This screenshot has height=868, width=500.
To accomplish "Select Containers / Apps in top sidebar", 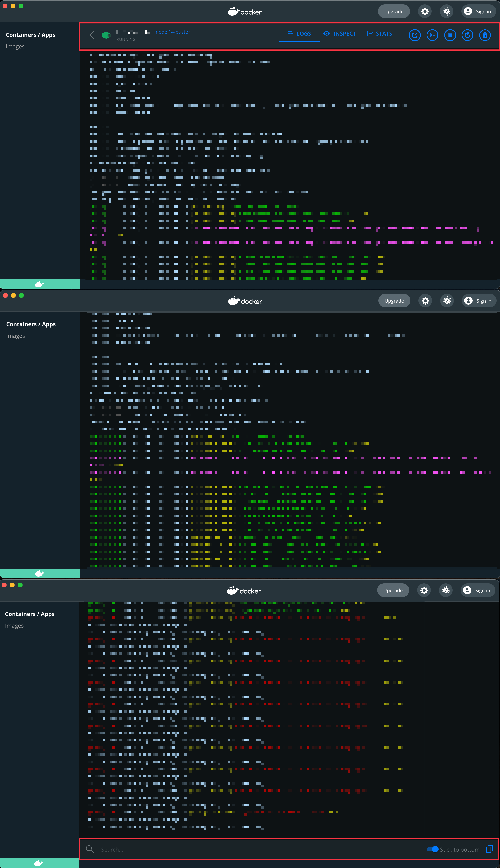I will [31, 35].
